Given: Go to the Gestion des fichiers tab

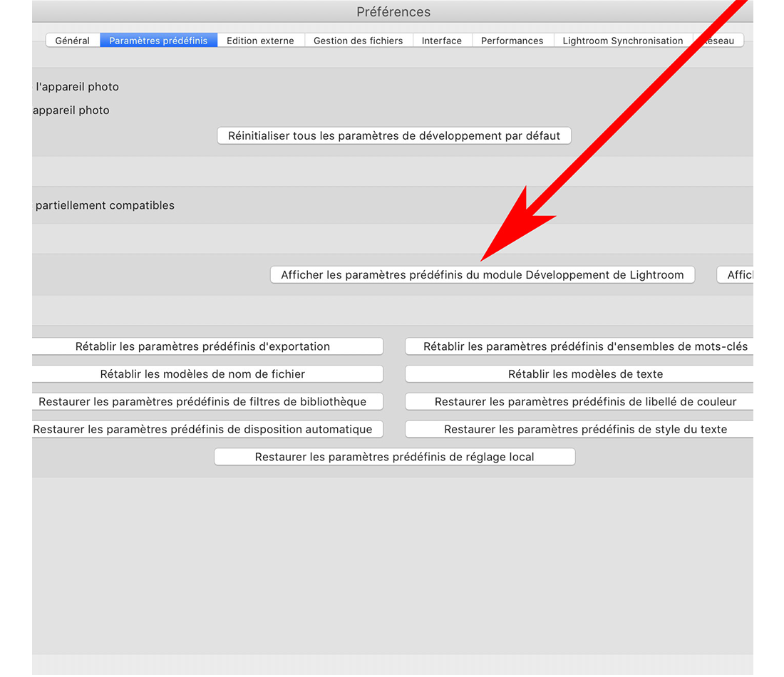Looking at the screenshot, I should (x=358, y=41).
